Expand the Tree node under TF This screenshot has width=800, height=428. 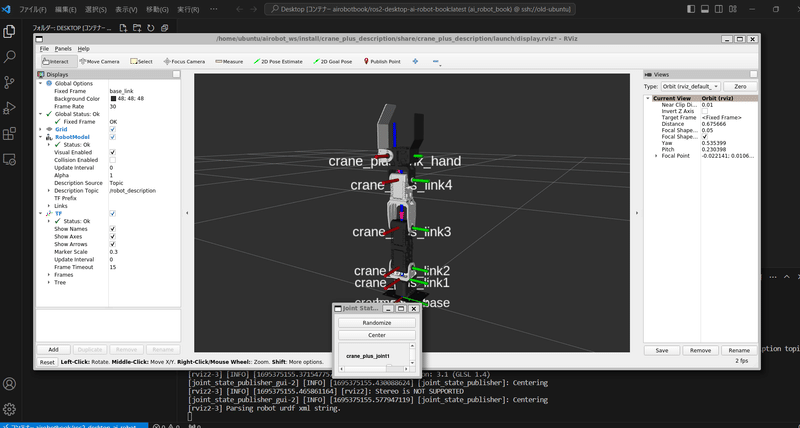point(49,283)
